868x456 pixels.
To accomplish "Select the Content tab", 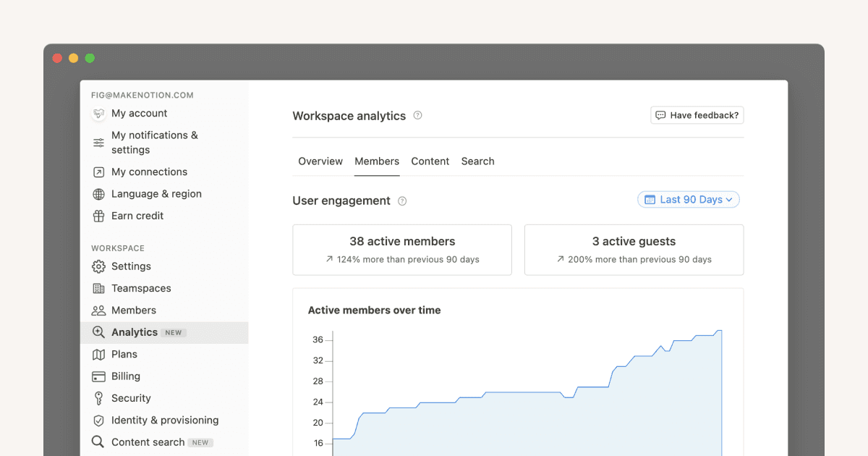I will tap(430, 161).
